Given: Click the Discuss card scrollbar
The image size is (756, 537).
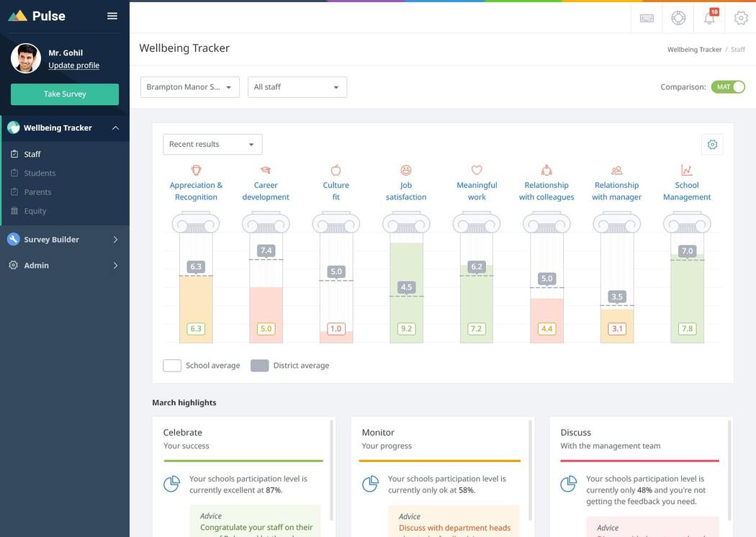Looking at the screenshot, I should (729, 469).
